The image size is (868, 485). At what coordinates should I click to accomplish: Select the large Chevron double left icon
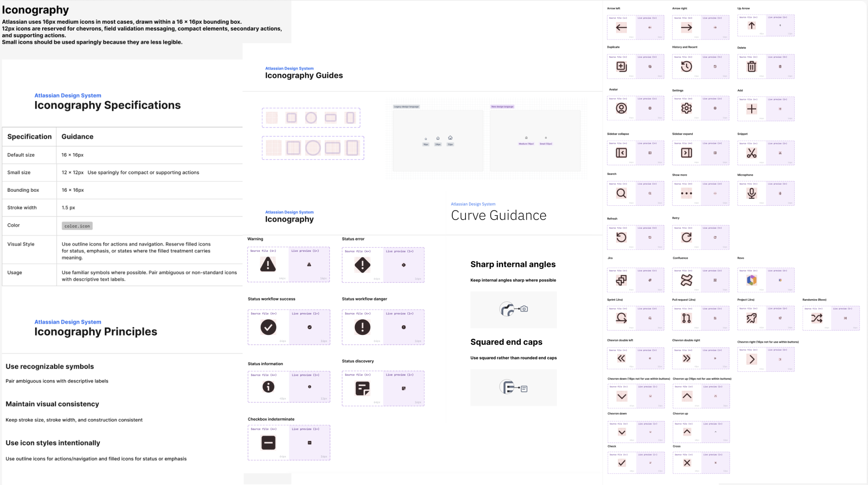coord(621,358)
